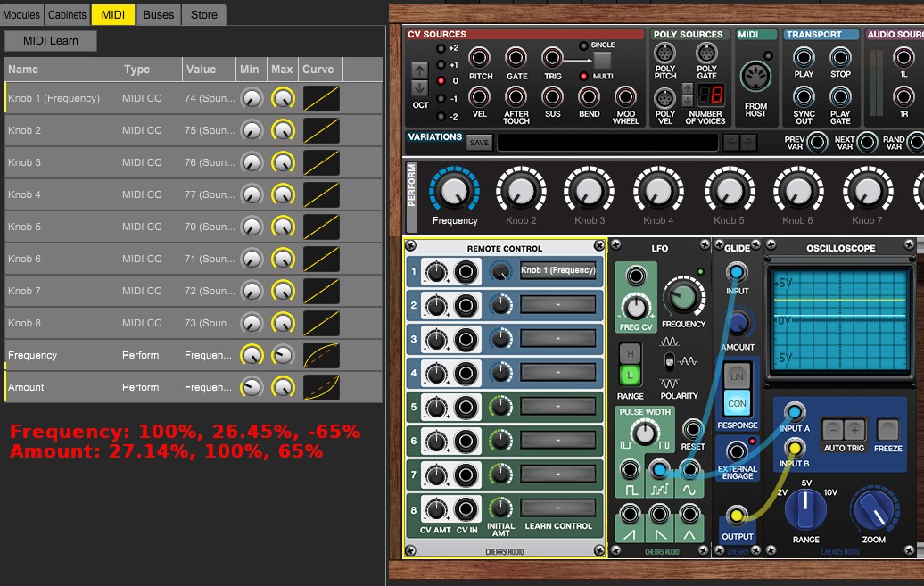The width and height of the screenshot is (924, 586).
Task: Click the transport STOP jack
Action: tap(840, 58)
